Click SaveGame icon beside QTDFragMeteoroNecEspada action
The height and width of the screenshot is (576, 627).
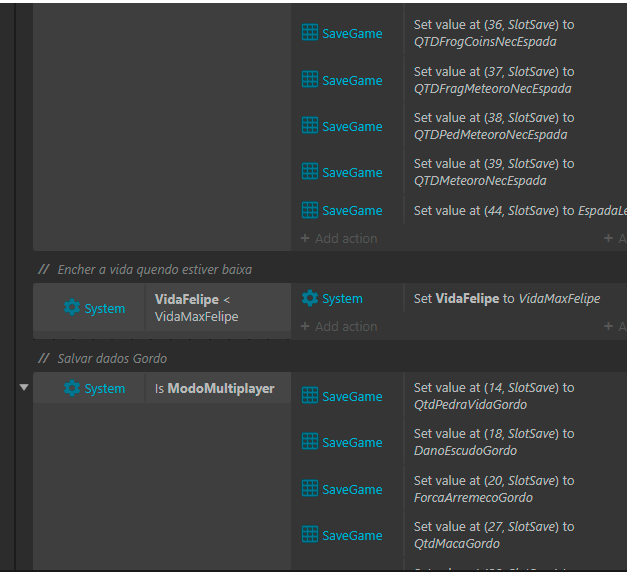point(310,80)
